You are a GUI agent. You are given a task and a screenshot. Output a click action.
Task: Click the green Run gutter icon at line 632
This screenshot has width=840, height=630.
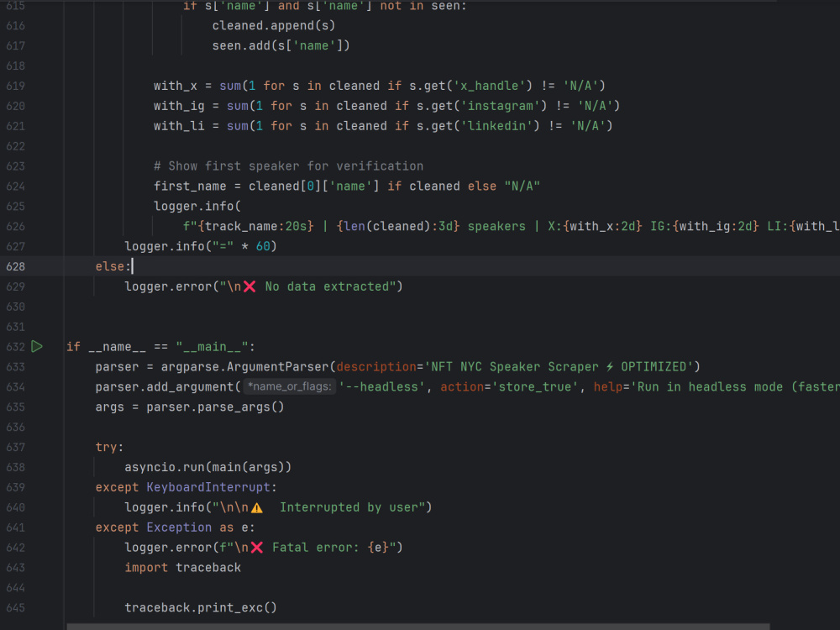coord(36,347)
